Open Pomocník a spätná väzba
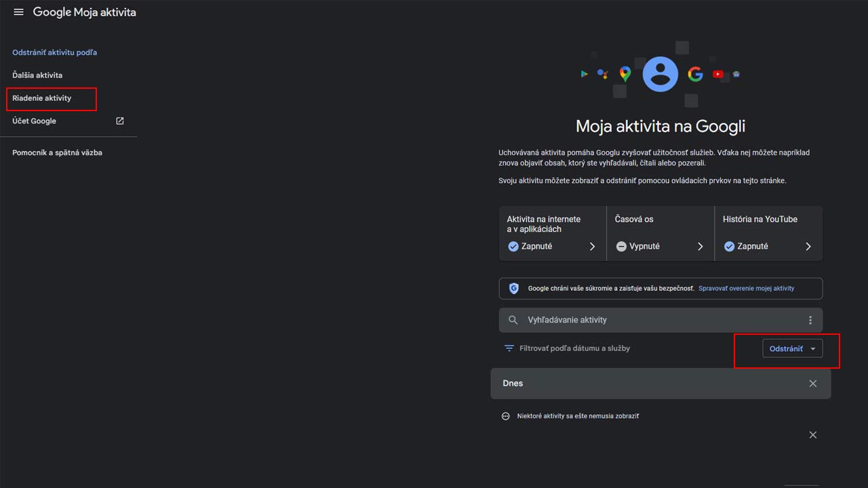 coord(57,152)
